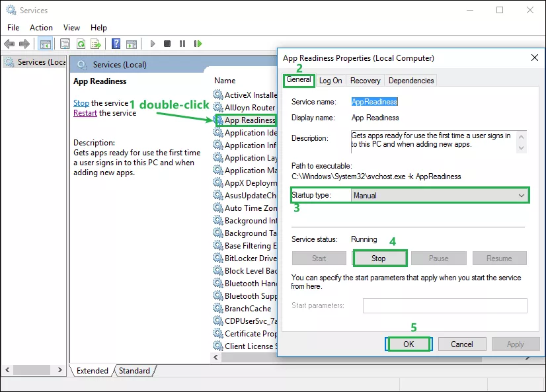Open the Startup type dropdown

pyautogui.click(x=440, y=195)
